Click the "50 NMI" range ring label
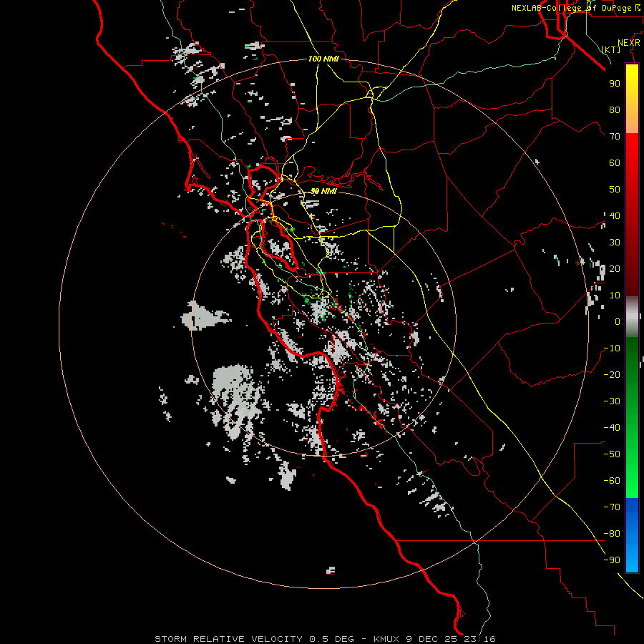644x644 pixels. 323,191
